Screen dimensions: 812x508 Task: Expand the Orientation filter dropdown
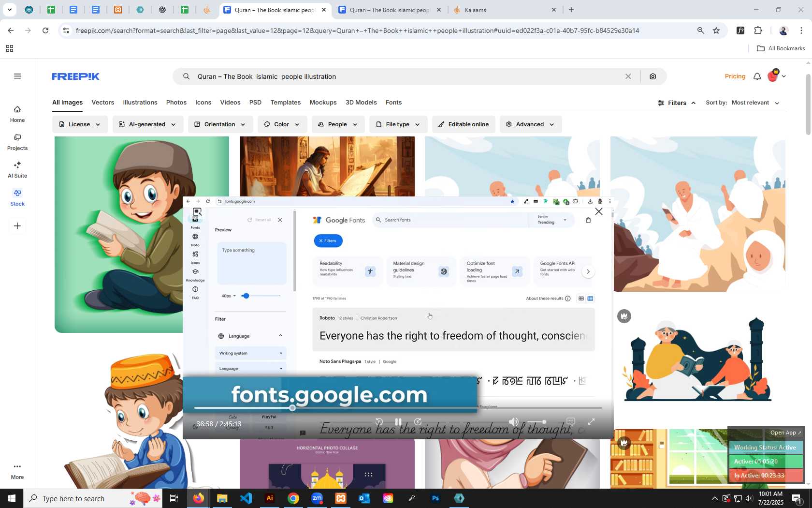[x=220, y=124]
